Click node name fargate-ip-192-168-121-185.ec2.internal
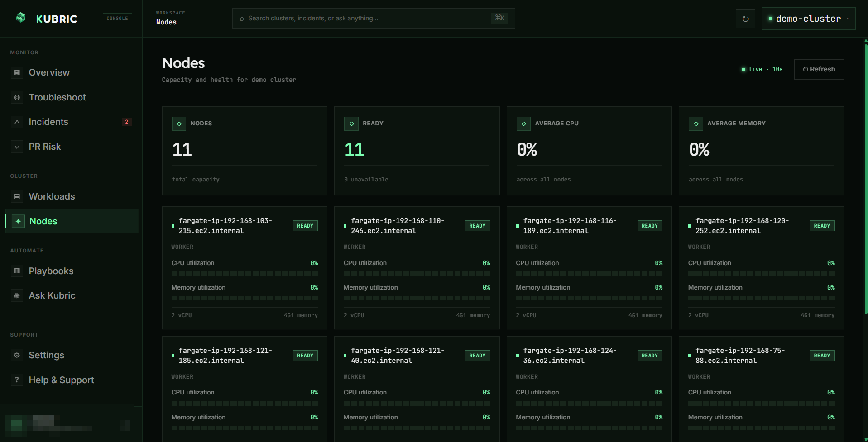868x442 pixels. tap(225, 356)
